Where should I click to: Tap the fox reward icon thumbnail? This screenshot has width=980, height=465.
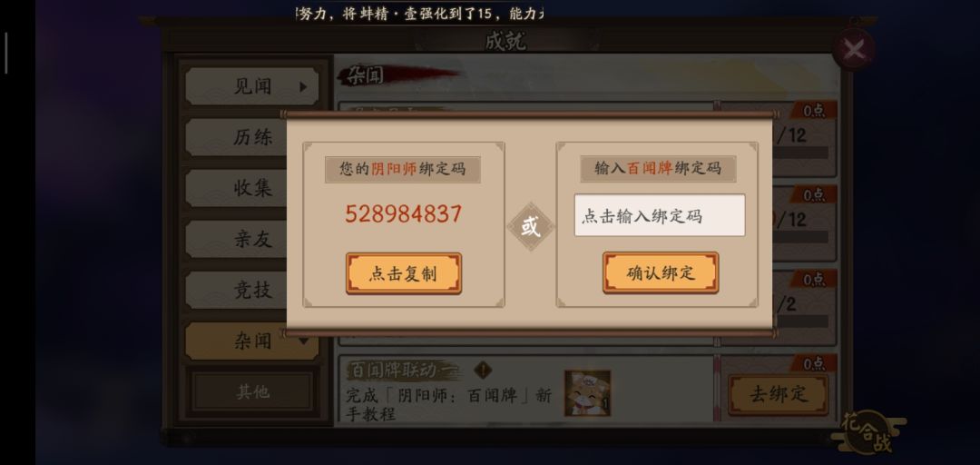pos(587,393)
